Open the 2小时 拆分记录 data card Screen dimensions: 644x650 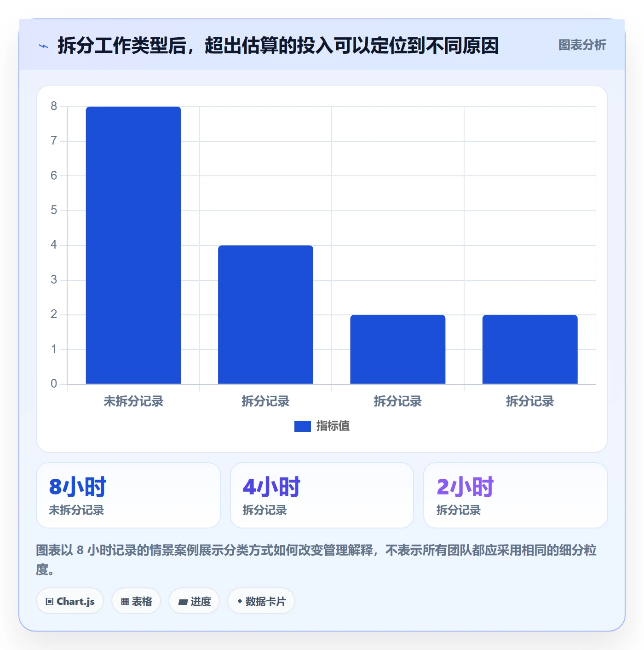tap(516, 495)
